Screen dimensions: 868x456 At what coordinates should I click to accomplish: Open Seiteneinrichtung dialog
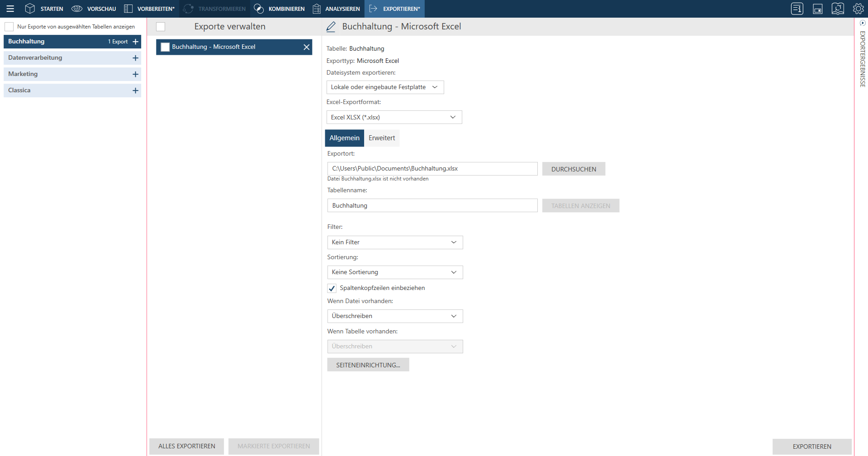pyautogui.click(x=368, y=365)
